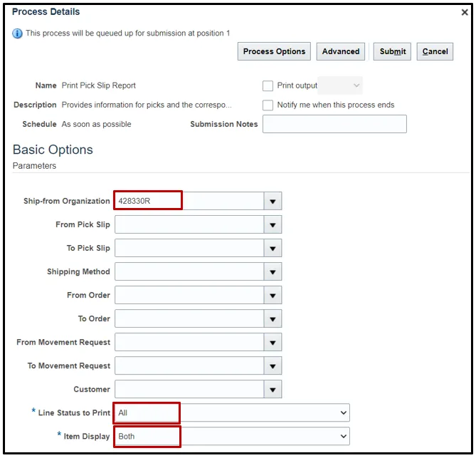Screen dimensions: 476x458
Task: Expand the Ship-from Organization dropdown arrow
Action: coord(273,202)
